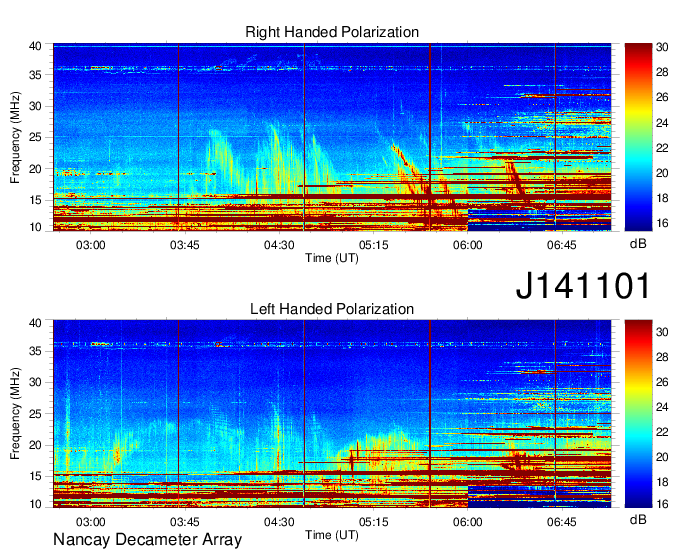Click the dB label under the upper colorbar
680x552 pixels.
[638, 243]
